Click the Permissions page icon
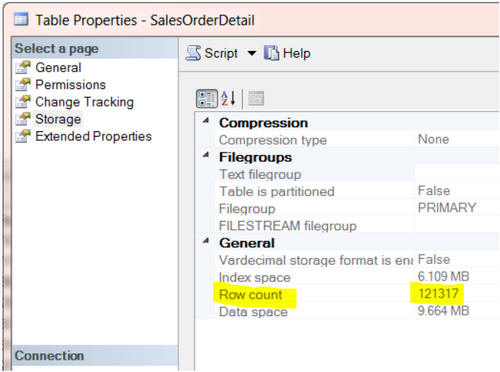Viewport: 500px width, 372px height. [23, 85]
